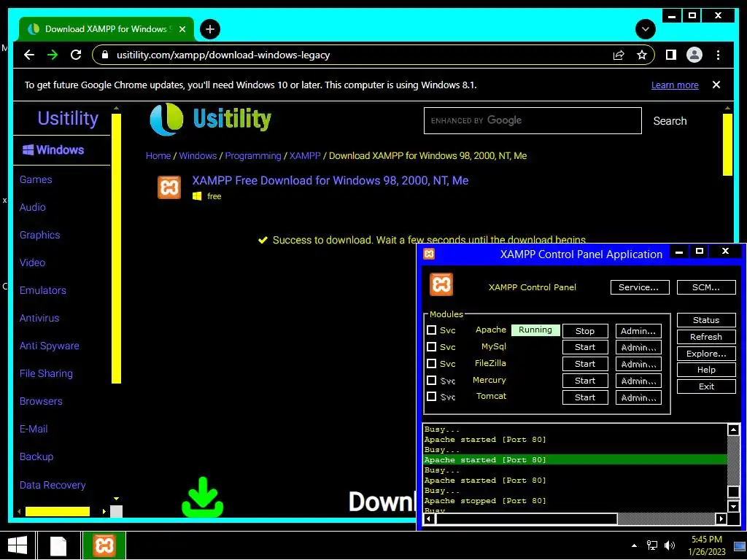
Task: Go to Home breadcrumb
Action: (x=158, y=156)
